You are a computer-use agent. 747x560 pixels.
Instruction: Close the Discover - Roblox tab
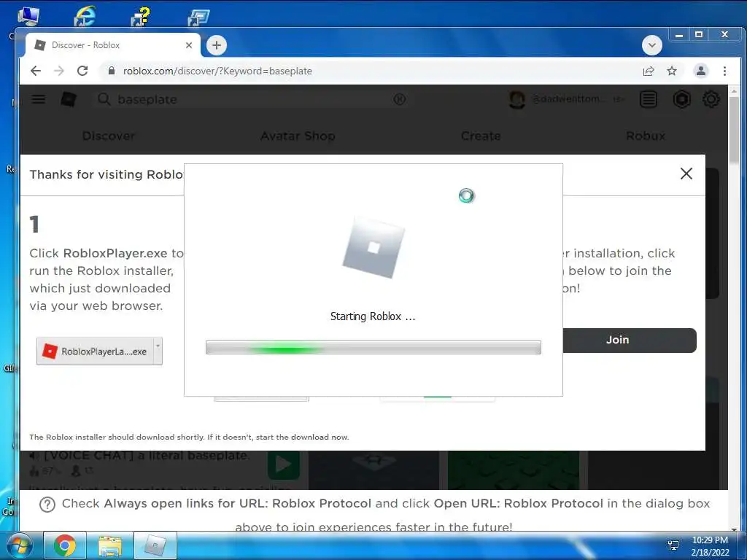coord(189,45)
